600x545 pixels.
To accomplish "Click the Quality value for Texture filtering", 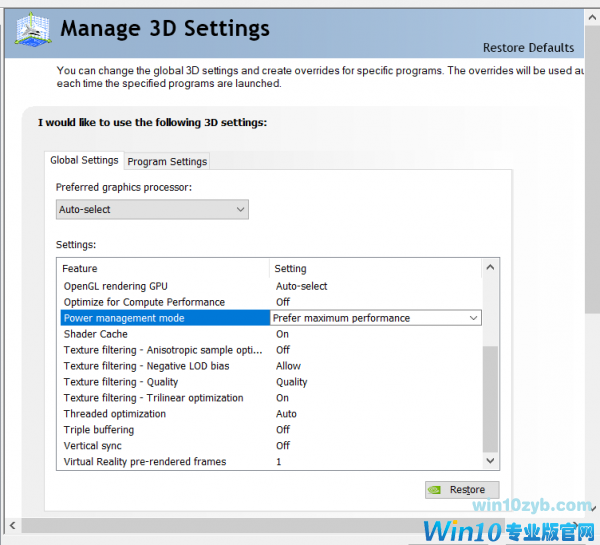I will click(292, 382).
